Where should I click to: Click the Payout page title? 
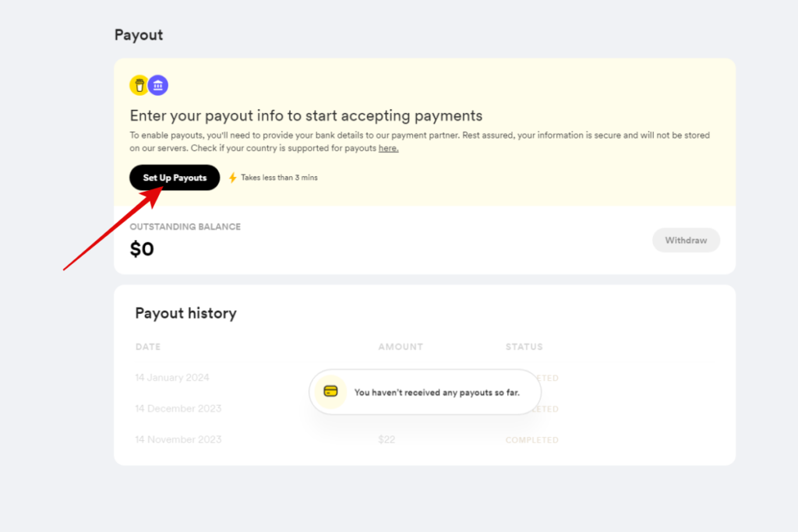tap(139, 35)
